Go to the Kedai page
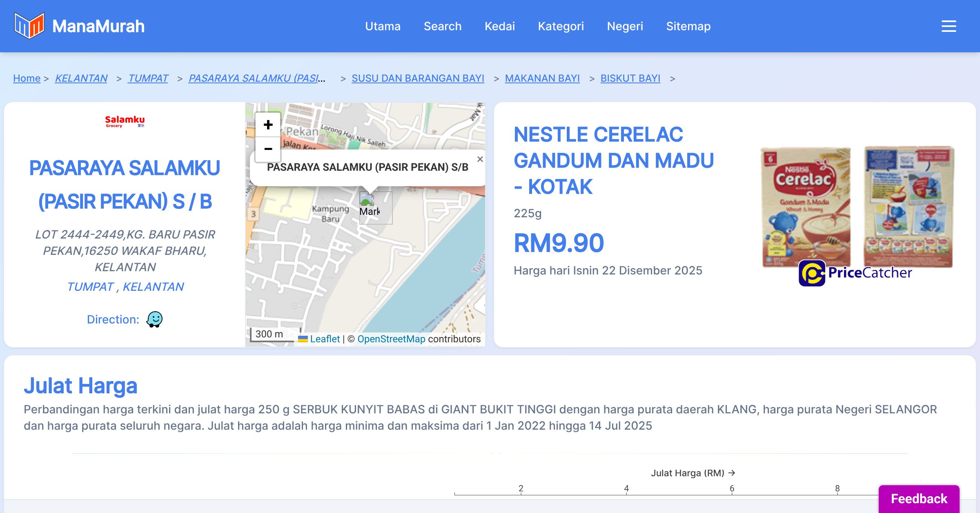The width and height of the screenshot is (980, 513). pyautogui.click(x=499, y=26)
